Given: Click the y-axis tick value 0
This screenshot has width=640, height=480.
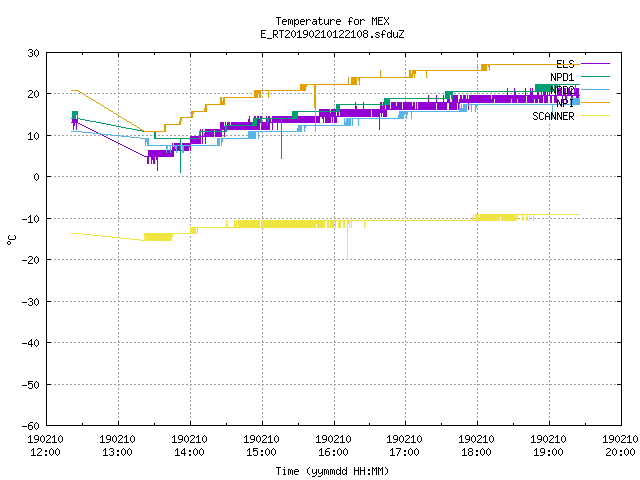Looking at the screenshot, I should [x=37, y=177].
